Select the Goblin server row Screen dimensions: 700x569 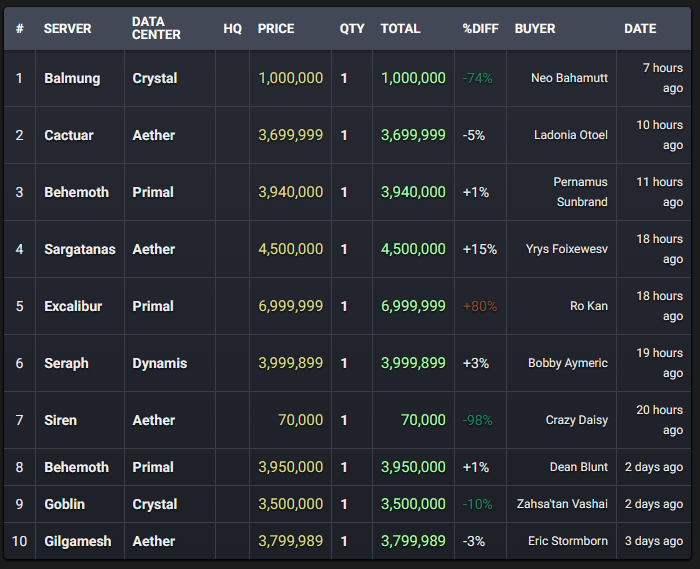(347, 504)
